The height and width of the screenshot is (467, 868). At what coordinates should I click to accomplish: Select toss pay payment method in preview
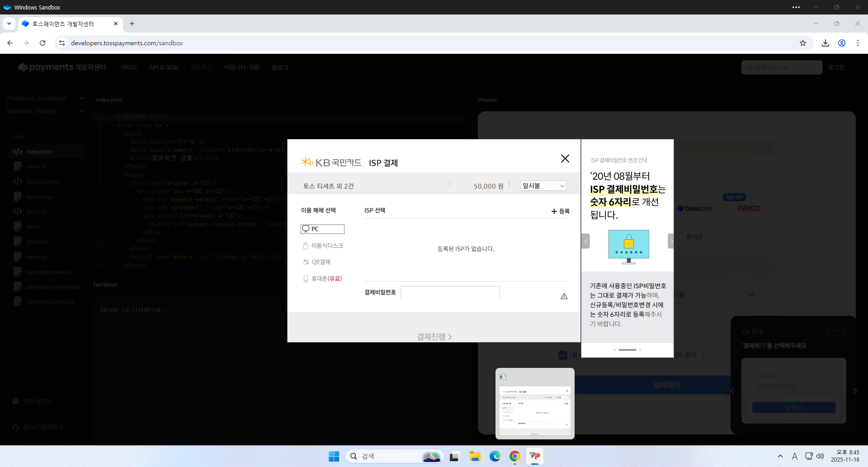695,209
